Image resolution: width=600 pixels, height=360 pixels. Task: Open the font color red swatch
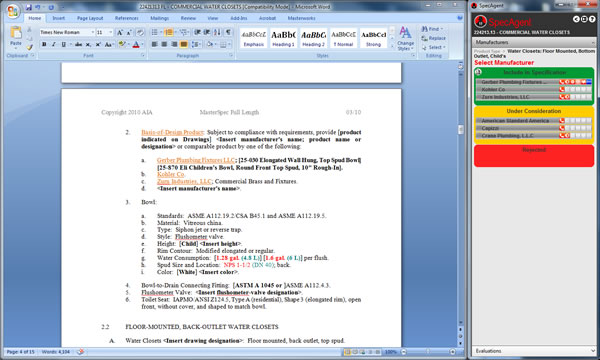136,45
